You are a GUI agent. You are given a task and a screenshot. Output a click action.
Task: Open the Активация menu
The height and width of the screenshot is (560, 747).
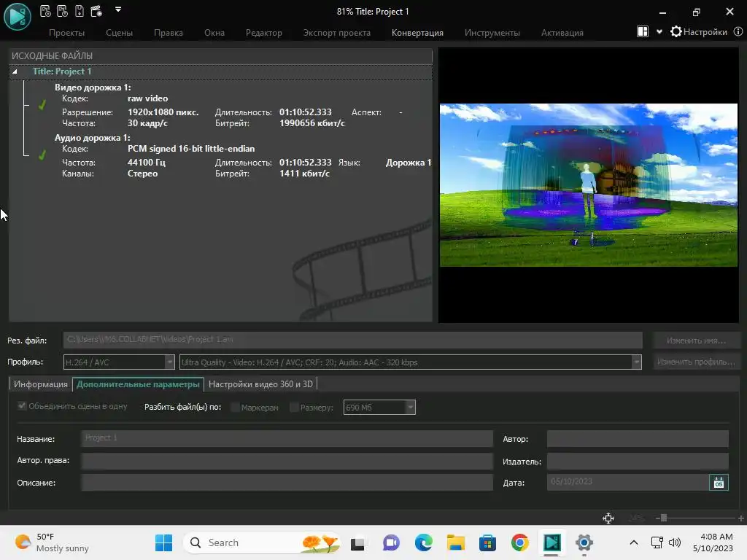click(x=562, y=33)
